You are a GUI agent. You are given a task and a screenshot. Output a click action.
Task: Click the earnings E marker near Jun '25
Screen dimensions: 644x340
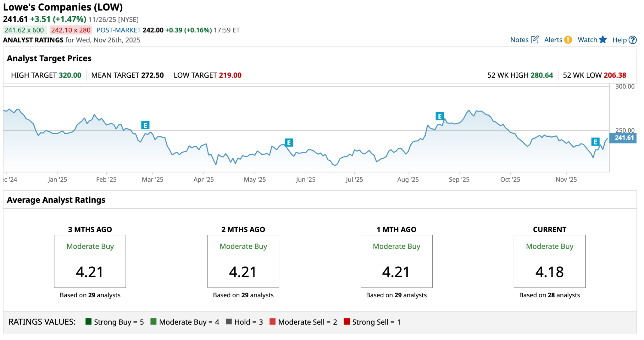point(289,143)
